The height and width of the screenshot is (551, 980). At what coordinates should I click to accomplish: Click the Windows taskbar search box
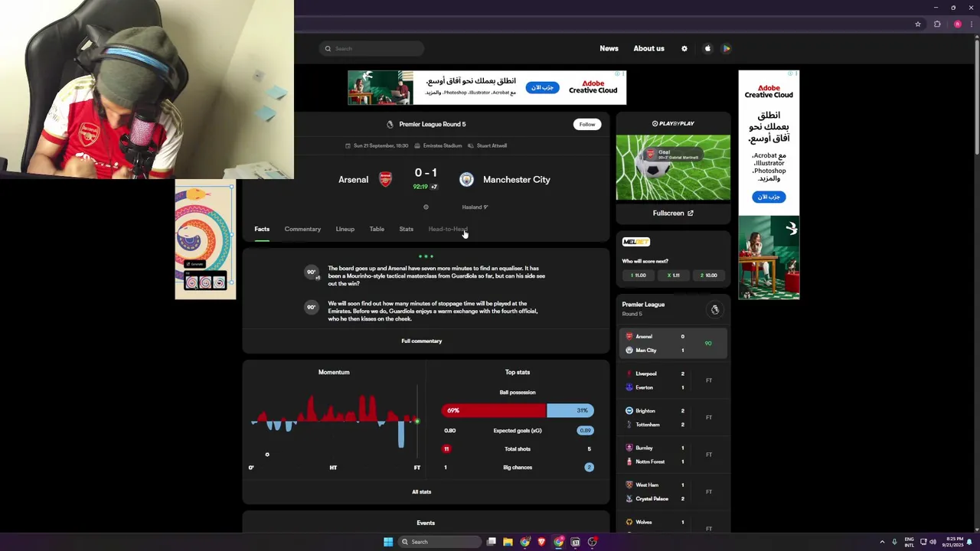click(x=441, y=542)
